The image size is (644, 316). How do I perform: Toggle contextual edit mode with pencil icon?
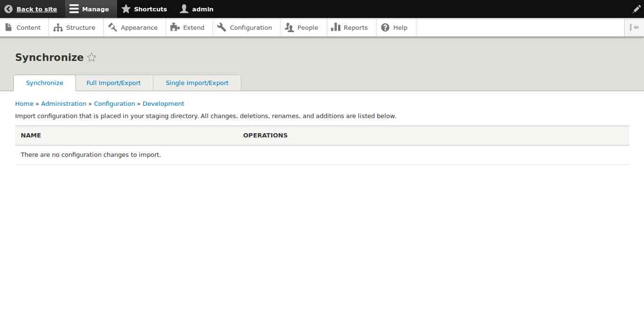(636, 9)
